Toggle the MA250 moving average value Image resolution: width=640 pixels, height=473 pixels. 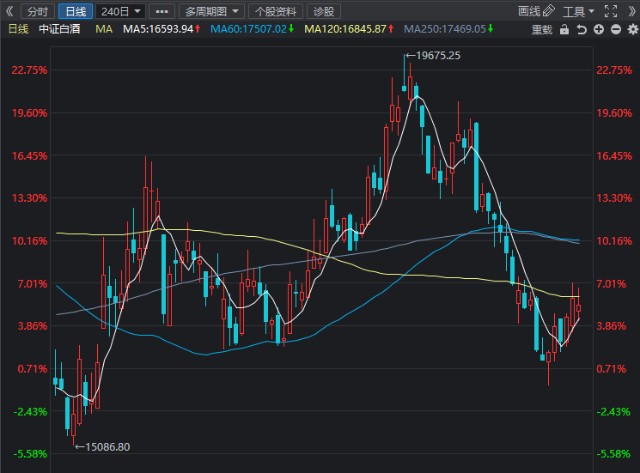(452, 30)
